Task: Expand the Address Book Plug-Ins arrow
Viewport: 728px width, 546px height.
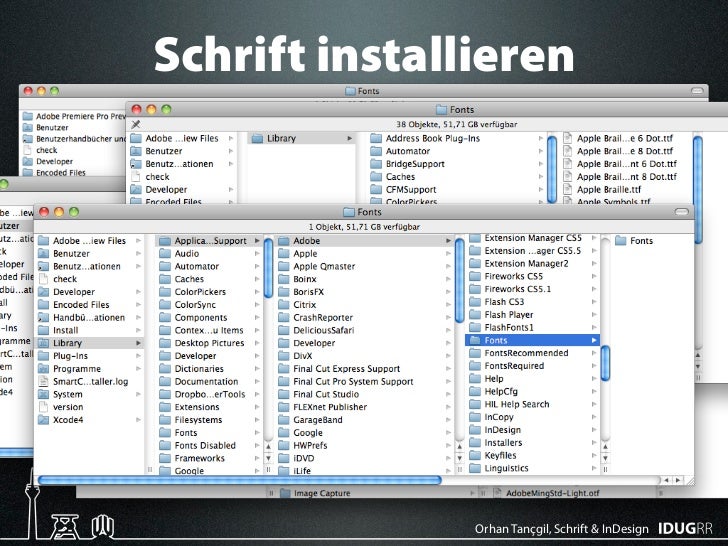Action: click(x=540, y=138)
